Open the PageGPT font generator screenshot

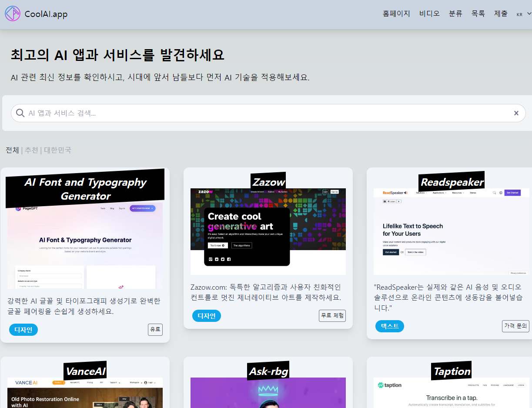coord(85,245)
